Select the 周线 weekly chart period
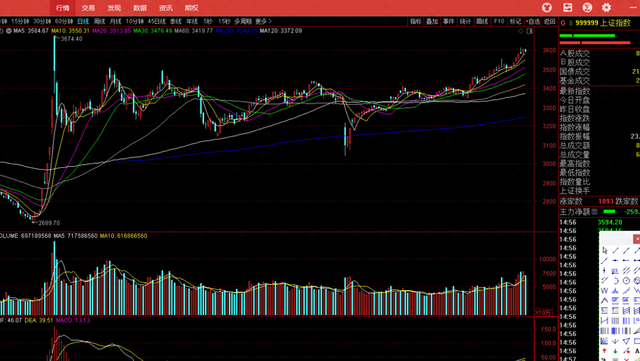640x361 pixels. point(99,21)
